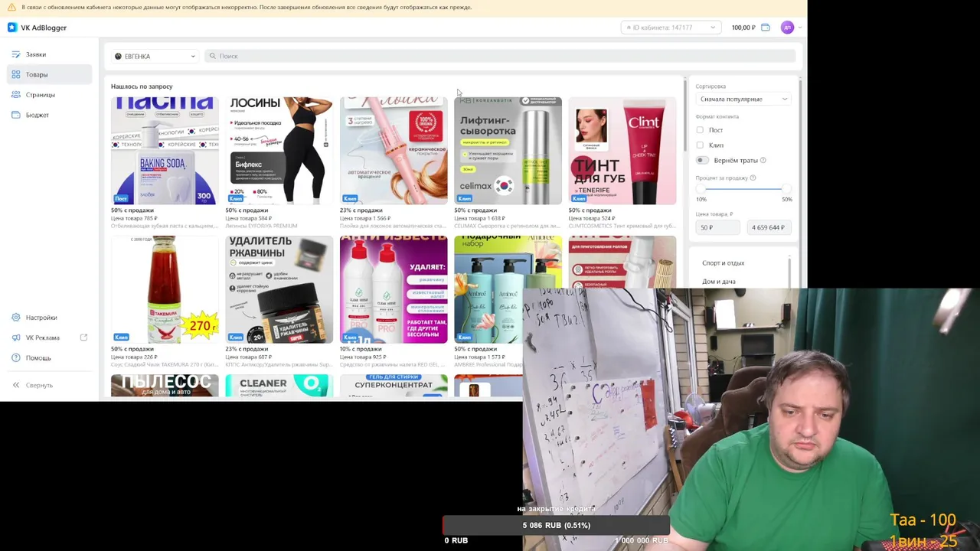980x551 pixels.
Task: Open the Сначала популярные sorting dropdown
Action: coord(743,99)
